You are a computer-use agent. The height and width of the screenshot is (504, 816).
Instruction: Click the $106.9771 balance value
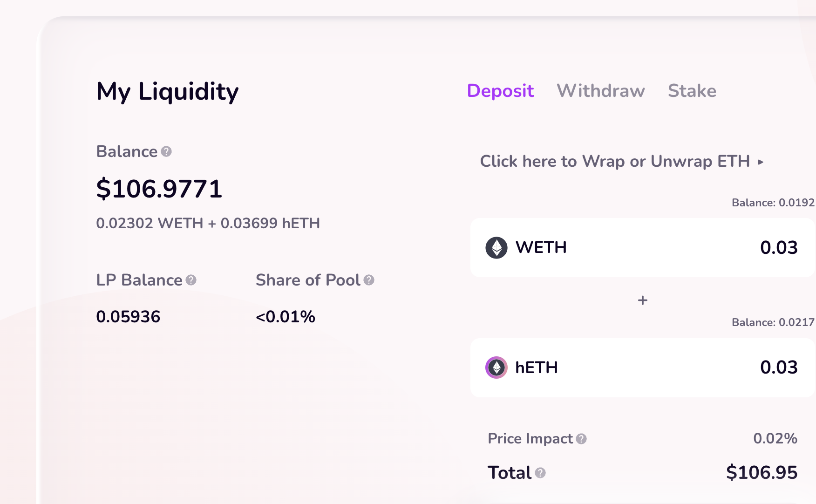[159, 189]
